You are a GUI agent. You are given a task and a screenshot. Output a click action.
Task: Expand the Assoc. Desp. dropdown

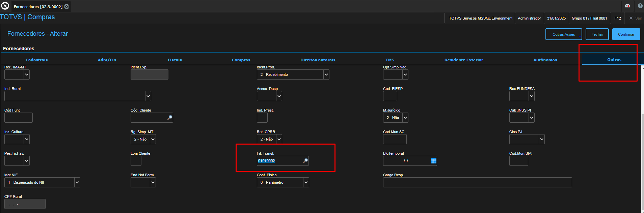tap(279, 96)
